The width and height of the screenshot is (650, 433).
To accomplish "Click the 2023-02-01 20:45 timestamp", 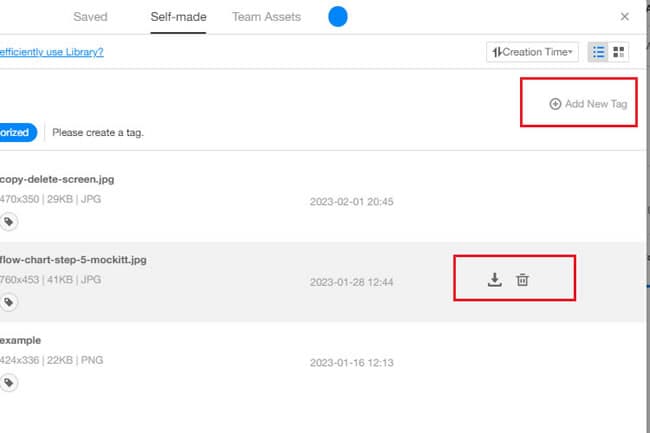I will tap(352, 202).
